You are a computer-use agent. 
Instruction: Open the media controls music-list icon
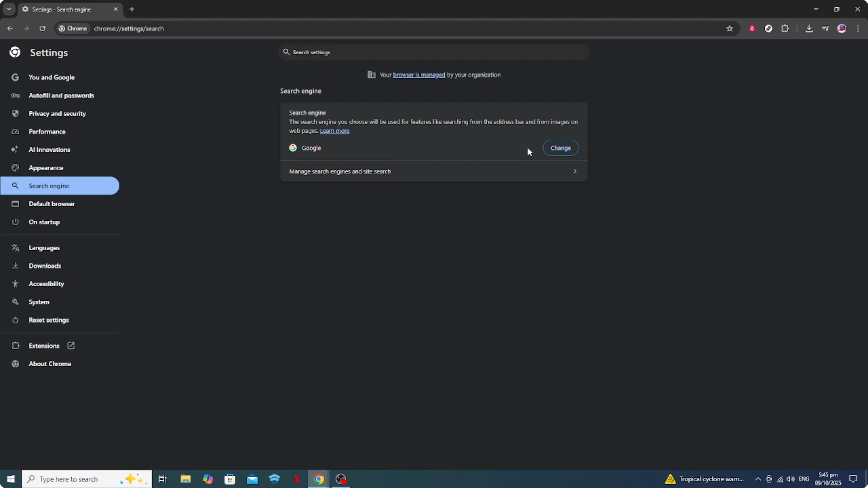825,29
